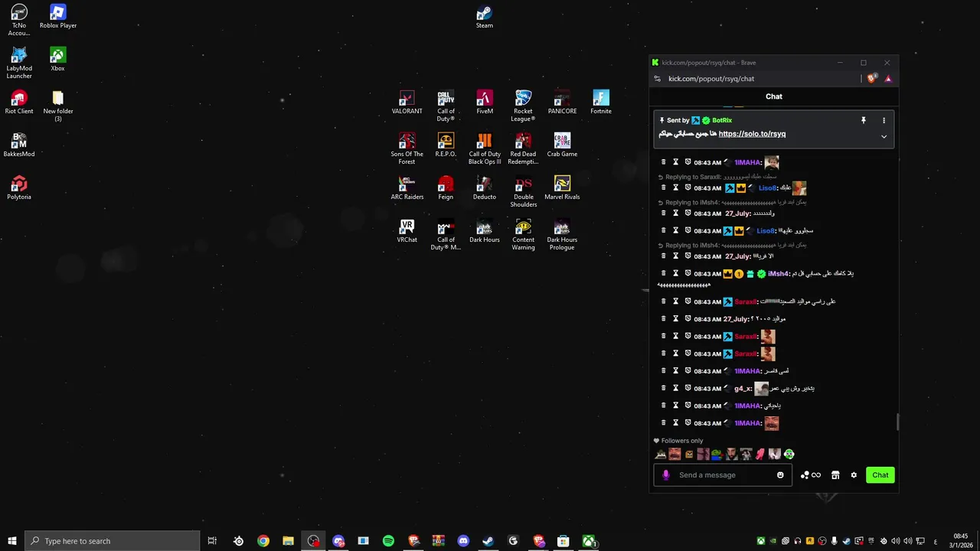Open Task View on taskbar
980x551 pixels.
click(213, 541)
